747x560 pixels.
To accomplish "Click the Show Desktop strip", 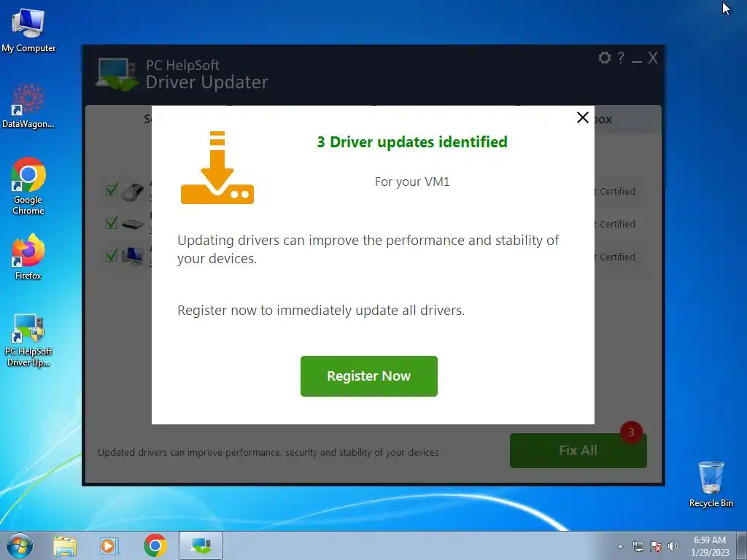I will pyautogui.click(x=742, y=545).
